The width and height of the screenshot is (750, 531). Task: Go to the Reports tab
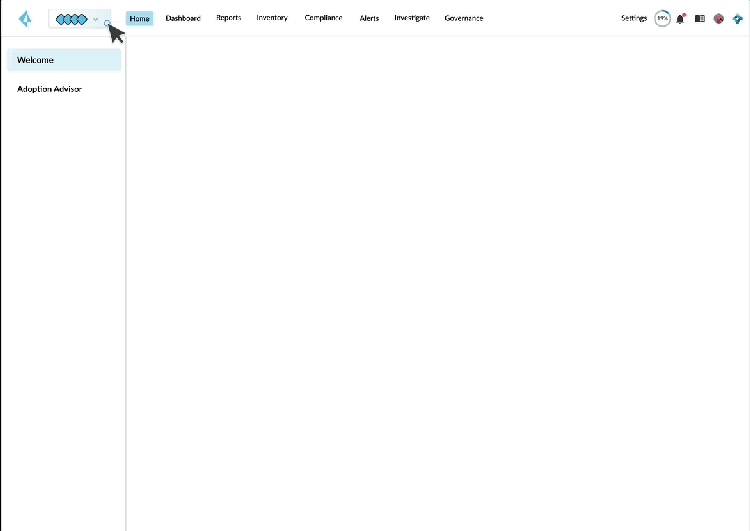click(x=228, y=19)
